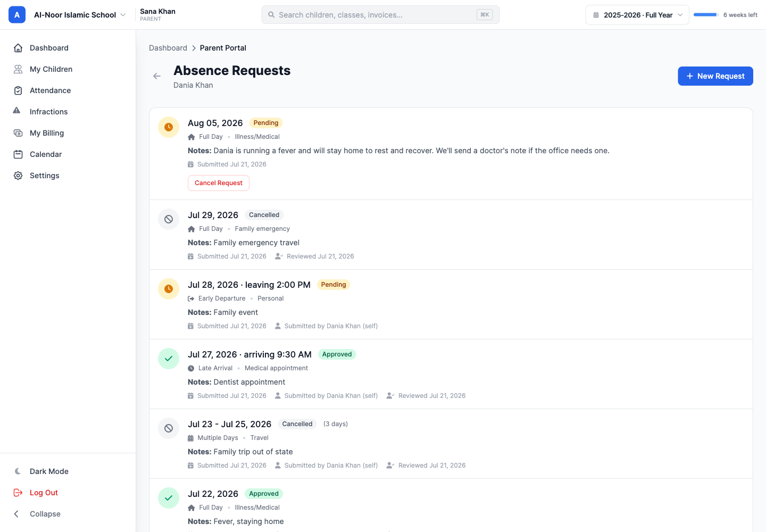Screen dimensions: 766x532
Task: Click the Aug 05, 2026 date heading
Action: click(x=215, y=123)
